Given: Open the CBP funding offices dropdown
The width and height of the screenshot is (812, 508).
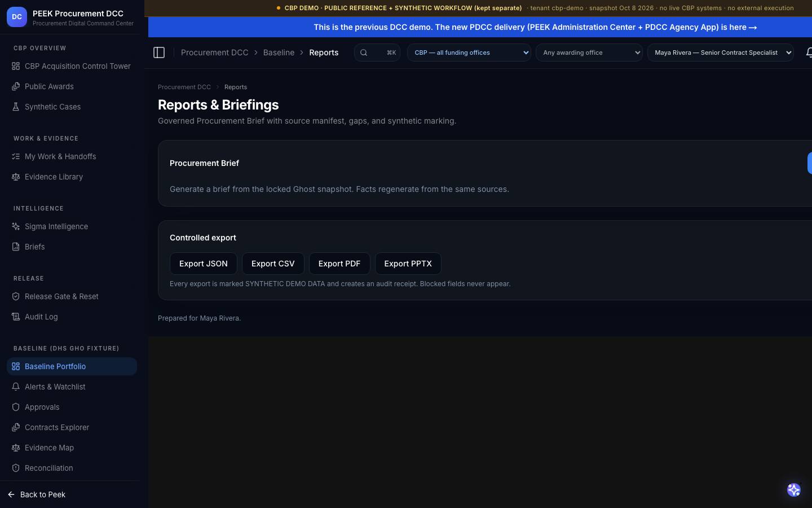Looking at the screenshot, I should (469, 52).
